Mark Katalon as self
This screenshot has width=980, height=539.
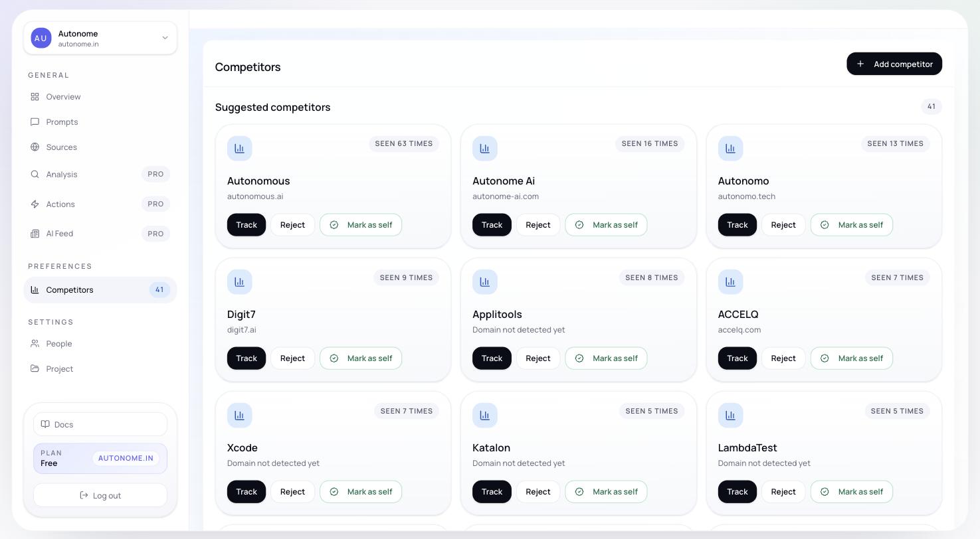tap(606, 492)
